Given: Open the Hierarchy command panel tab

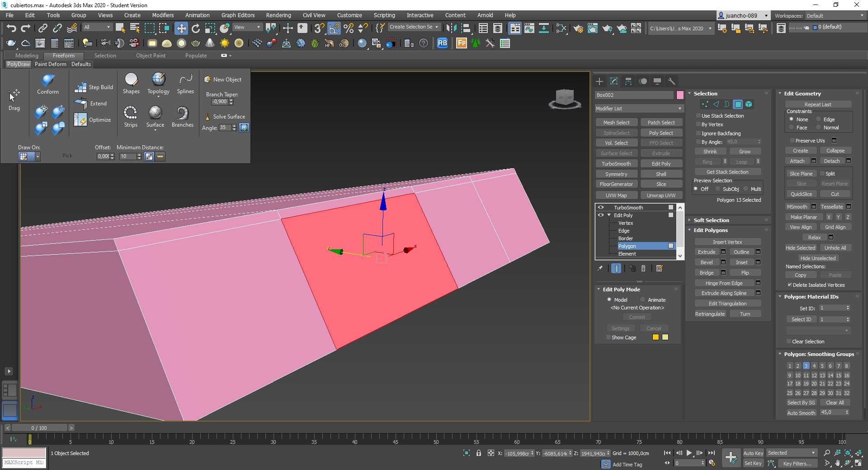Looking at the screenshot, I should tap(628, 81).
